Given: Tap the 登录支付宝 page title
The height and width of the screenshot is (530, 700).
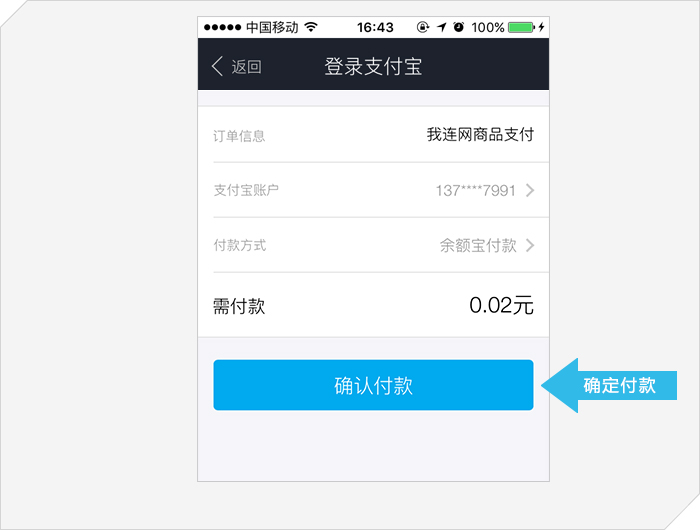Looking at the screenshot, I should point(373,67).
